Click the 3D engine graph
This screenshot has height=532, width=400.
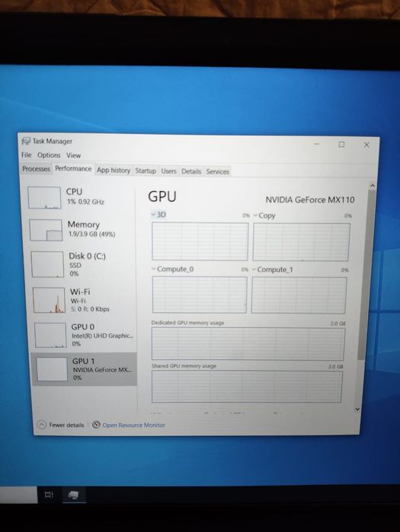pyautogui.click(x=200, y=241)
